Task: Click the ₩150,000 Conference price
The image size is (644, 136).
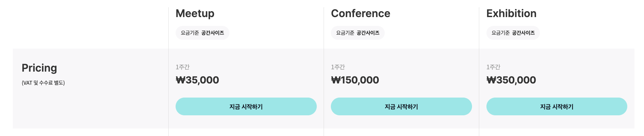Action: (x=355, y=80)
